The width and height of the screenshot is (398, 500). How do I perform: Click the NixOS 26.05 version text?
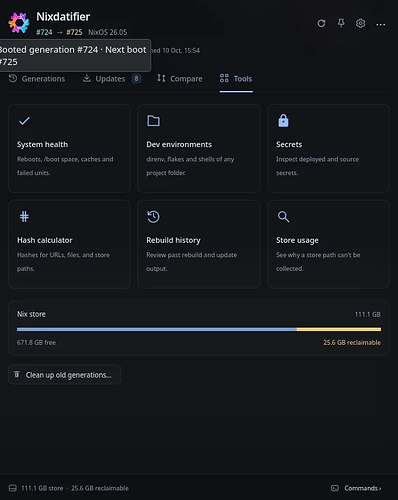pos(107,32)
